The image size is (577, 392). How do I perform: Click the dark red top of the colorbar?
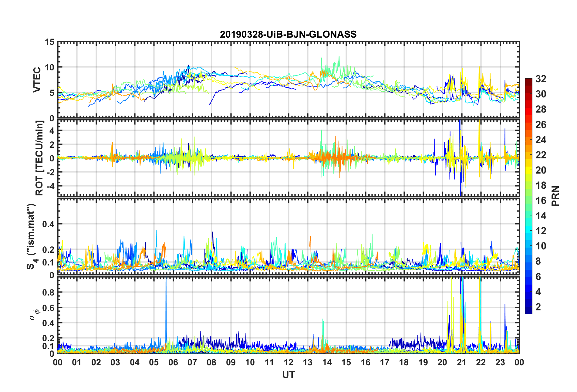tap(528, 81)
